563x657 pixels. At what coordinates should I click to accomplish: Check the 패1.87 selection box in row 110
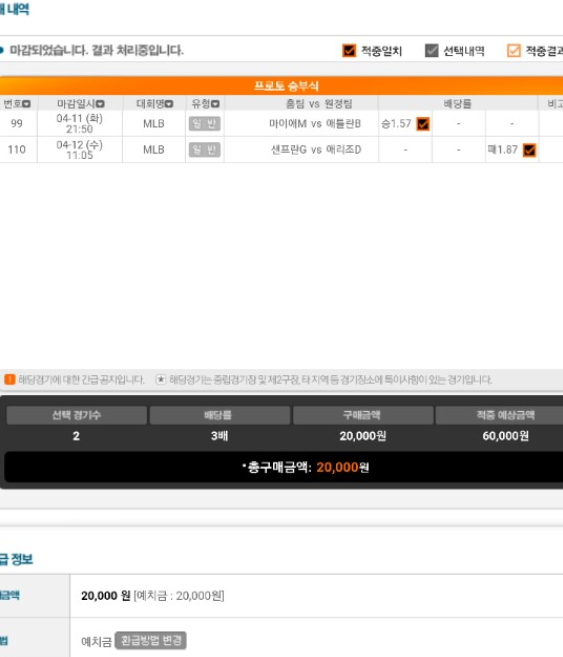coord(529,150)
